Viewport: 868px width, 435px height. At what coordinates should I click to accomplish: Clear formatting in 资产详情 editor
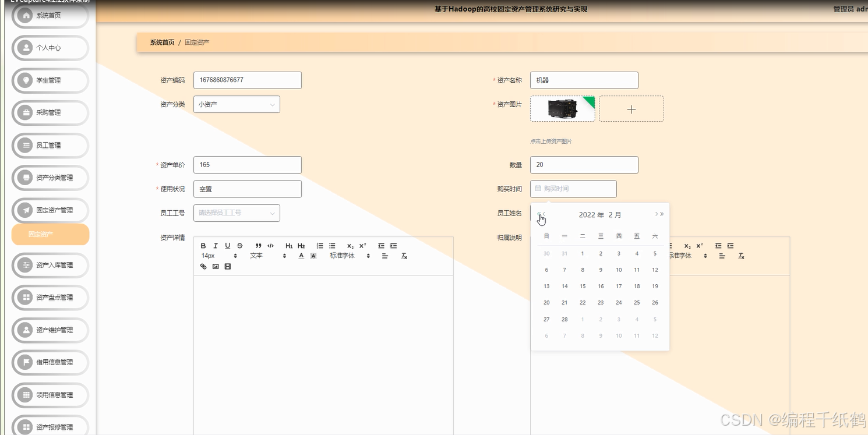[404, 256]
